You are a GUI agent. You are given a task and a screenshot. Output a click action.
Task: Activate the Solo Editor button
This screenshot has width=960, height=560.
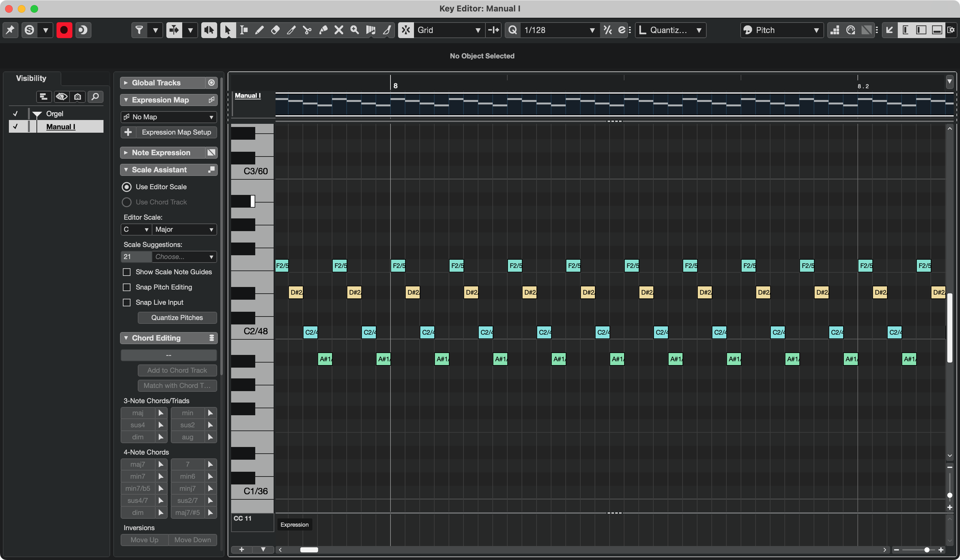29,30
